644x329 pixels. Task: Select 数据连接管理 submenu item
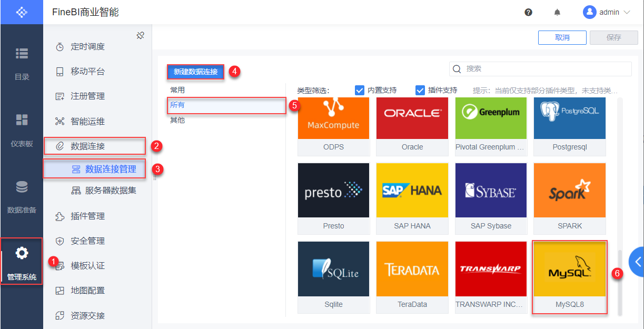pos(95,169)
